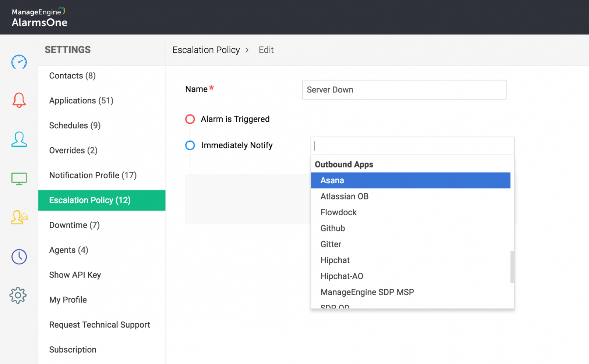Open the user notification mail icon
The height and width of the screenshot is (364, 589).
coord(19,217)
